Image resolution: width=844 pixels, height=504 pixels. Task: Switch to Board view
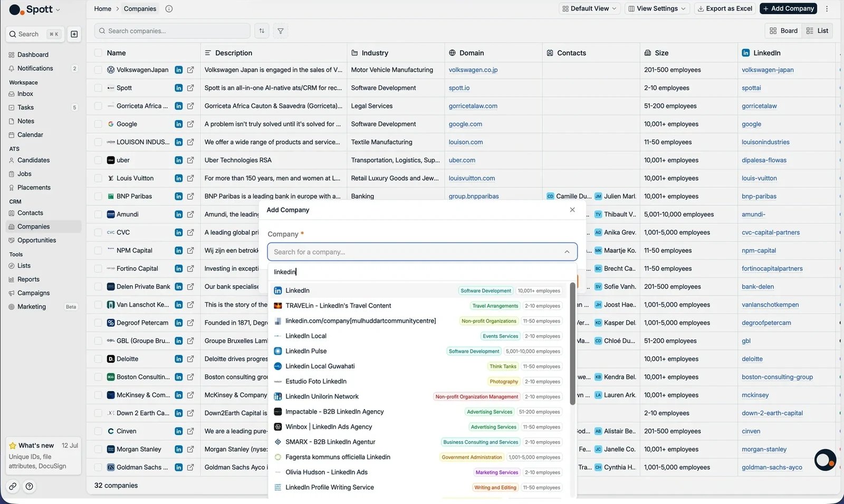click(x=783, y=31)
